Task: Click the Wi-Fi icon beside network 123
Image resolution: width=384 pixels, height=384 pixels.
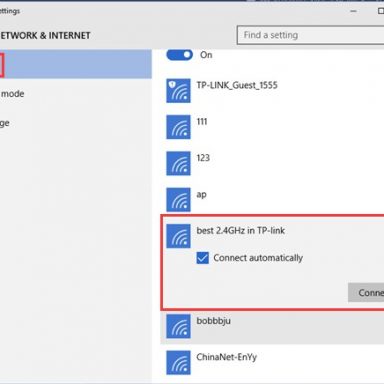Action: pyautogui.click(x=178, y=163)
